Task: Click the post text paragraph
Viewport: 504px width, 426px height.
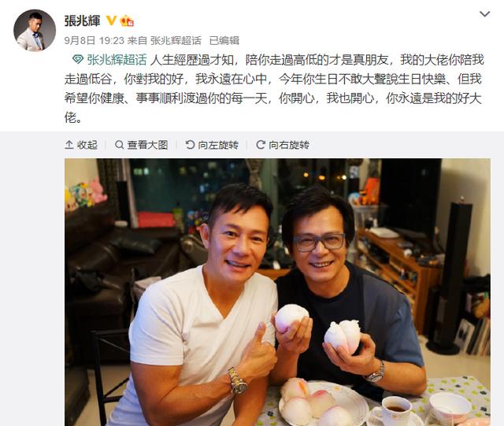Action: coord(274,88)
